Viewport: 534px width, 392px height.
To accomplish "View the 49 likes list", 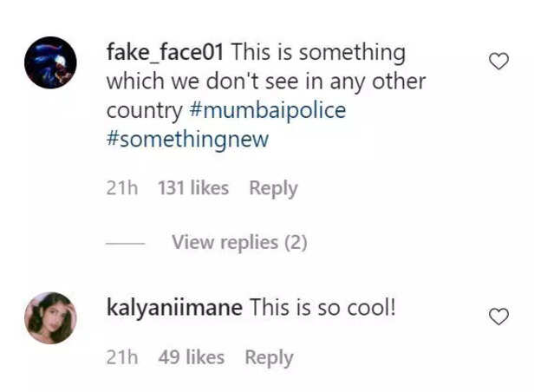I will (x=191, y=357).
